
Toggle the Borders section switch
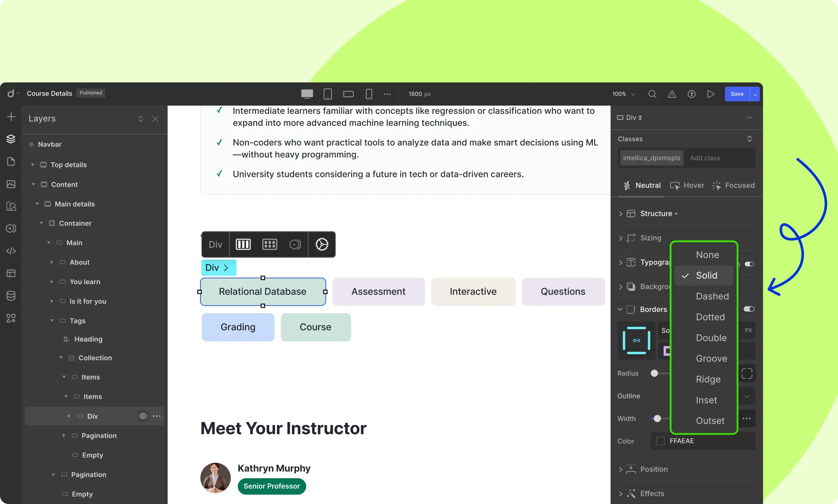point(749,309)
